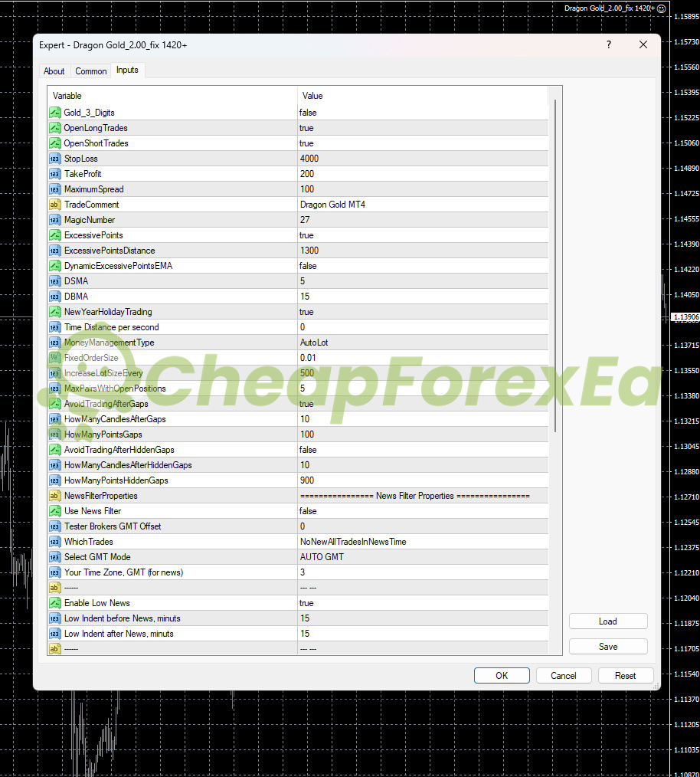Click the inputs list vertical scrollbar
Screen dimensions: 700x777
tap(555, 266)
